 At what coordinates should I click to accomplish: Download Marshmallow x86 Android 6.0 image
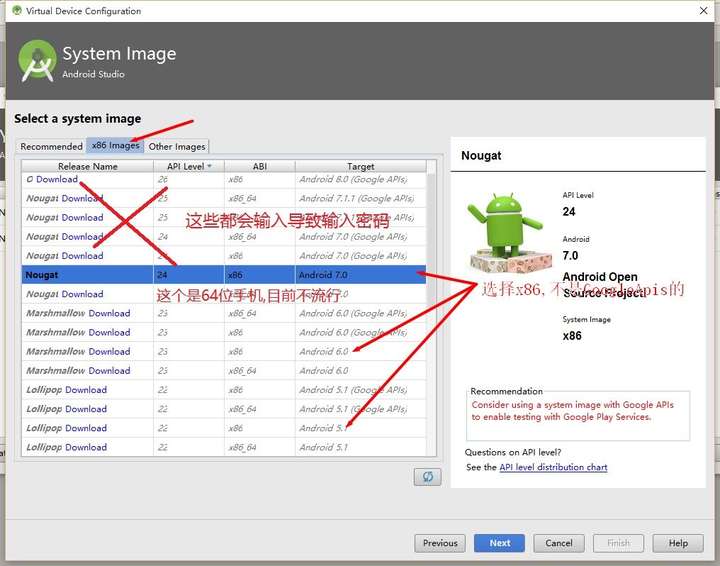pyautogui.click(x=109, y=352)
